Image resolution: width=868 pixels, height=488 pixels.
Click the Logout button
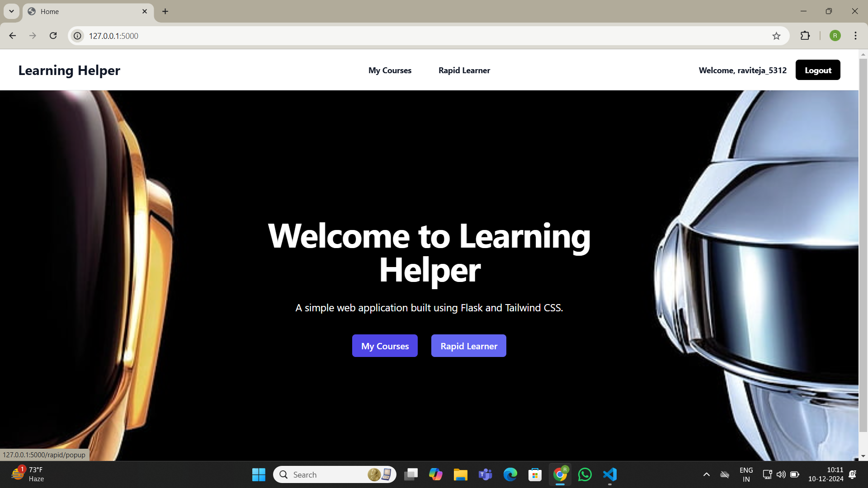point(817,70)
